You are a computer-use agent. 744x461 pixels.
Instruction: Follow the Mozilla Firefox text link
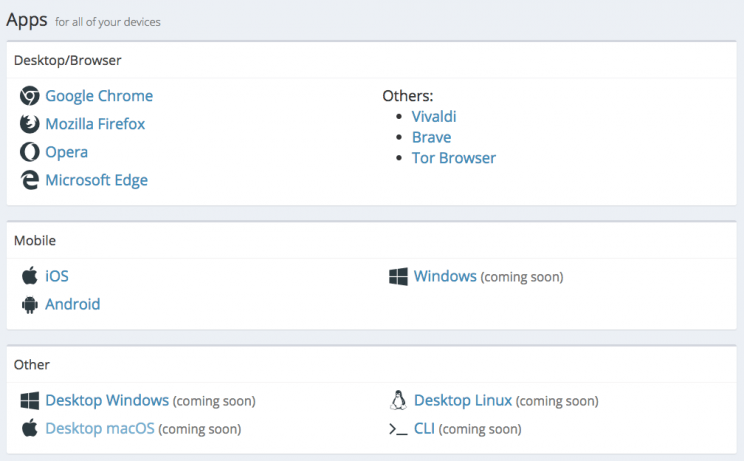click(95, 124)
